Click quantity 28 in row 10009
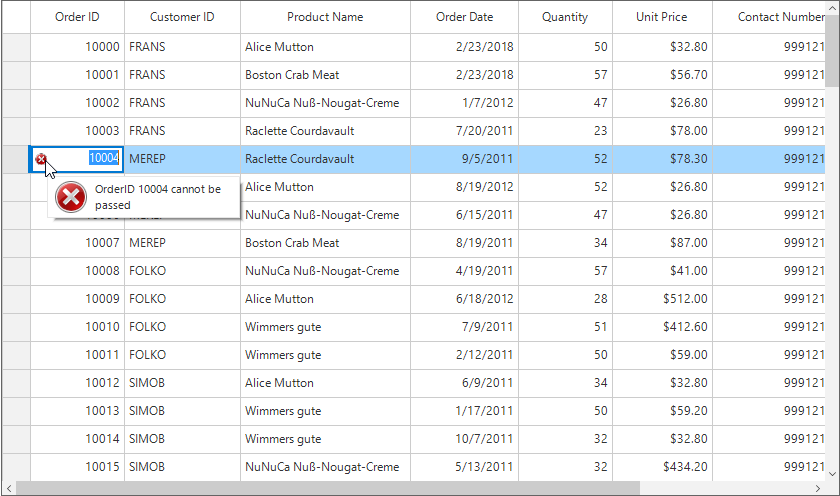 point(565,299)
